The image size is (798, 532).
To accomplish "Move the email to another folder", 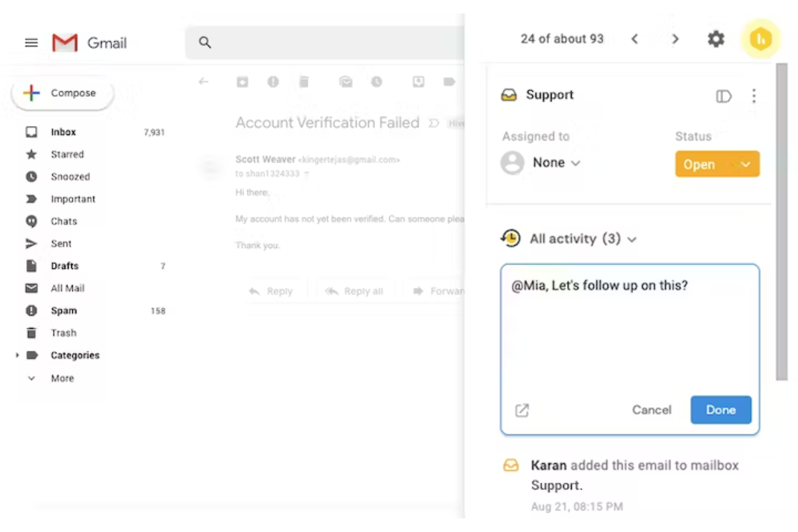I will pyautogui.click(x=418, y=81).
